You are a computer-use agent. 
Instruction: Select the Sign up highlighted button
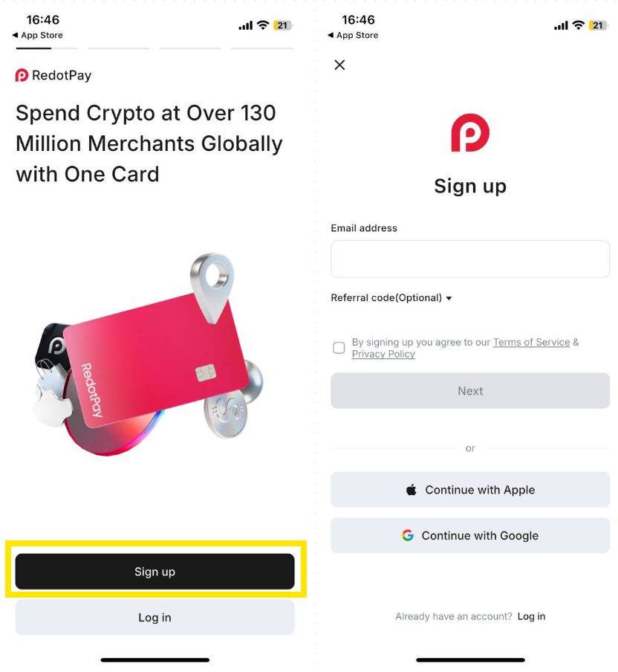click(154, 572)
